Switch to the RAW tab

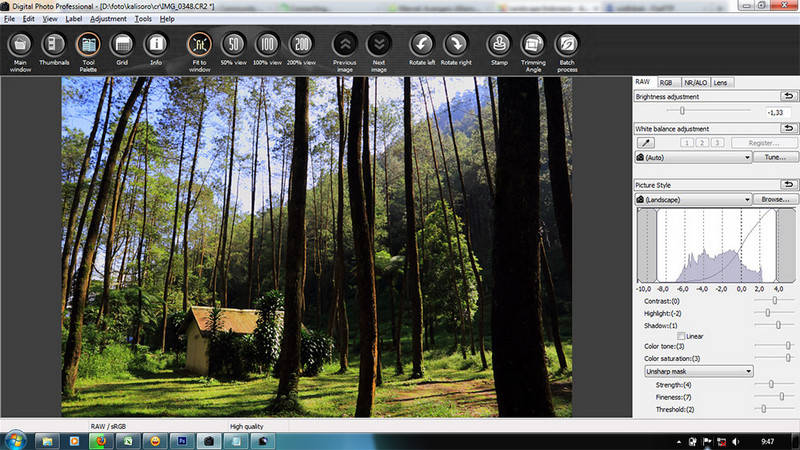[643, 82]
